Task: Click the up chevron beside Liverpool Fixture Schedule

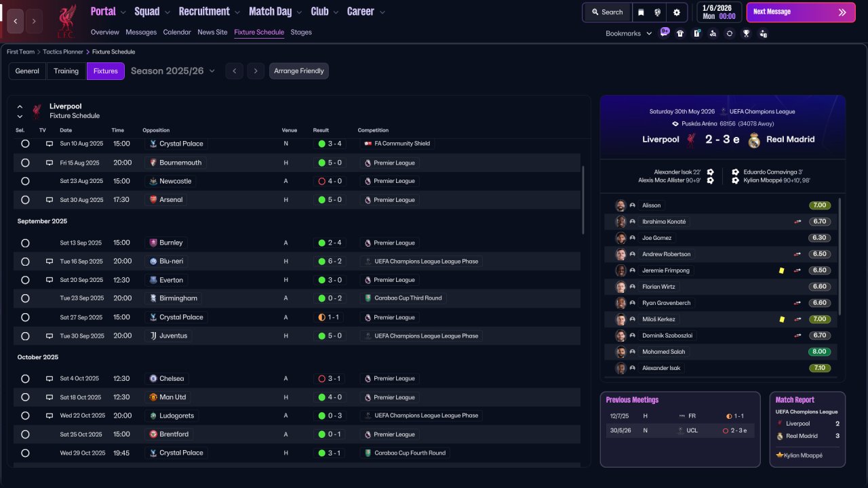Action: [x=20, y=107]
